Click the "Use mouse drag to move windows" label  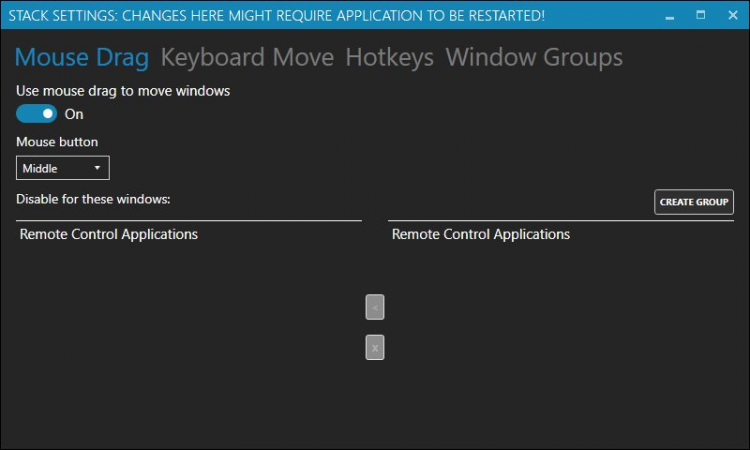coord(123,91)
